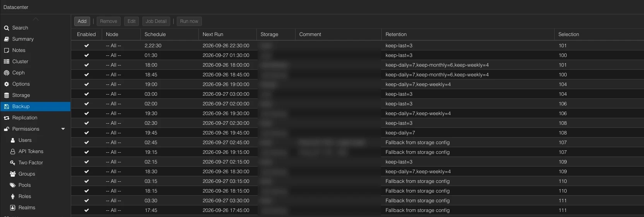Screen dimensions: 644x217
Task: Open the Summary section
Action: click(x=35, y=39)
